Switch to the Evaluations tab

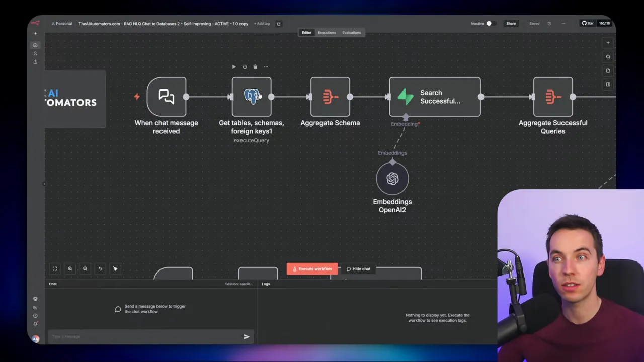(351, 32)
